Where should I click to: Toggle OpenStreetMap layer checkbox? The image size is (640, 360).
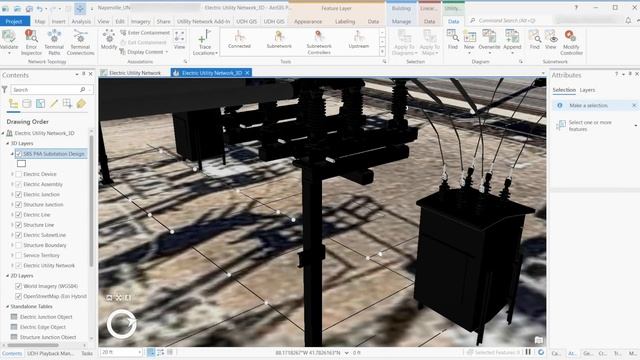[x=19, y=296]
